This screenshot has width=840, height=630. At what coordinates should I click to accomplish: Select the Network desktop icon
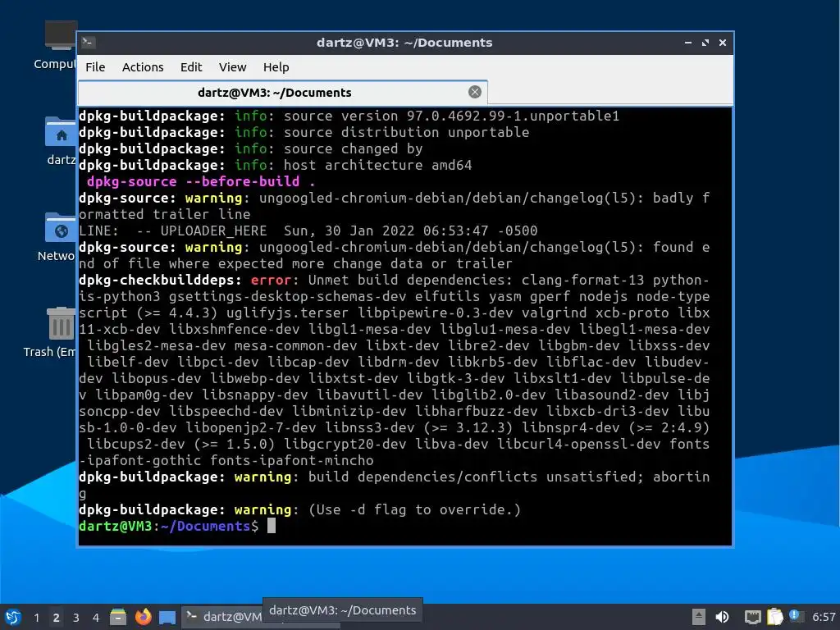tap(58, 237)
